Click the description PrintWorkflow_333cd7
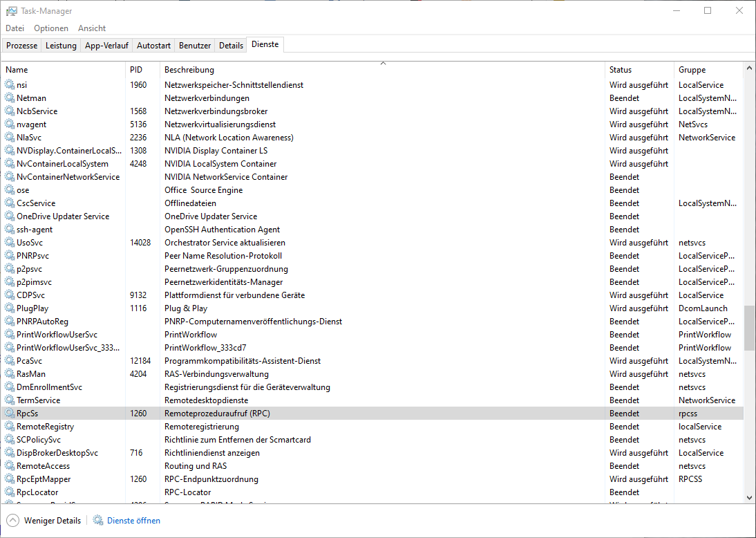756x538 pixels. 205,347
